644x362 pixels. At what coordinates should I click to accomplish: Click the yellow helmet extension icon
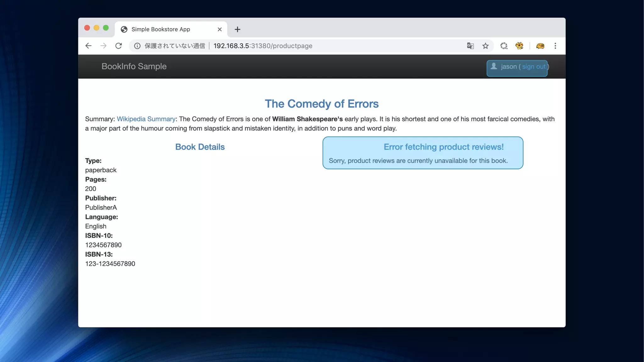pyautogui.click(x=540, y=46)
